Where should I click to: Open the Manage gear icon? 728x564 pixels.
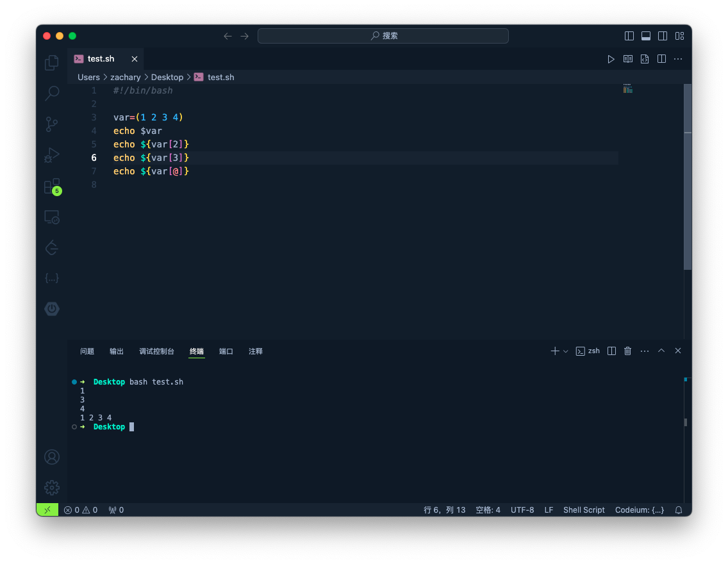point(51,487)
